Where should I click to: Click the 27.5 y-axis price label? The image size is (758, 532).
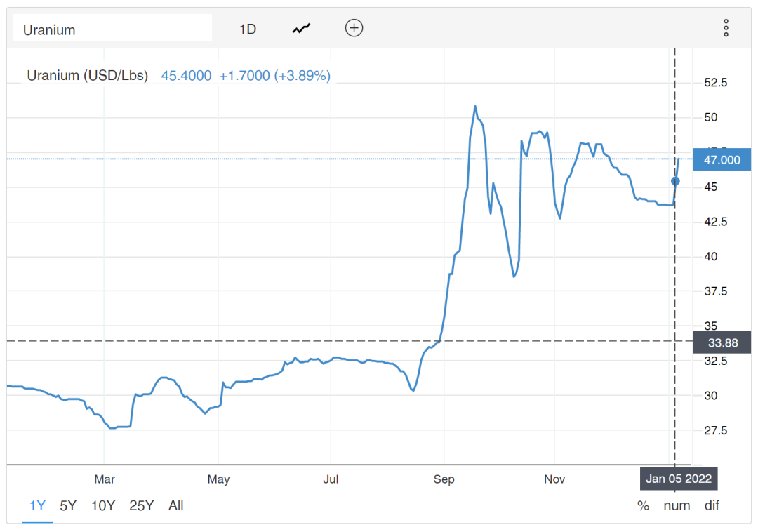pyautogui.click(x=715, y=430)
